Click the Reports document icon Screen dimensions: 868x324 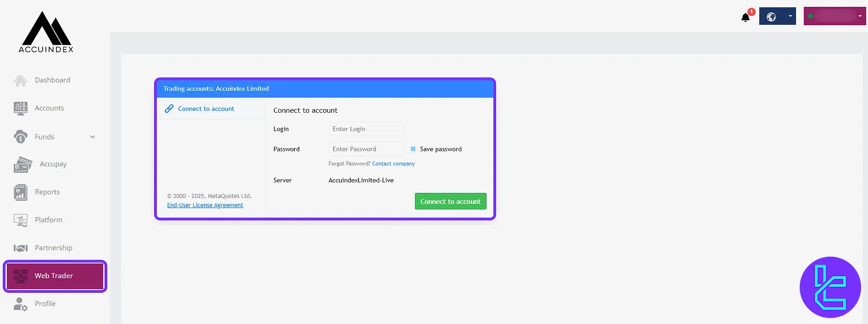click(x=21, y=192)
